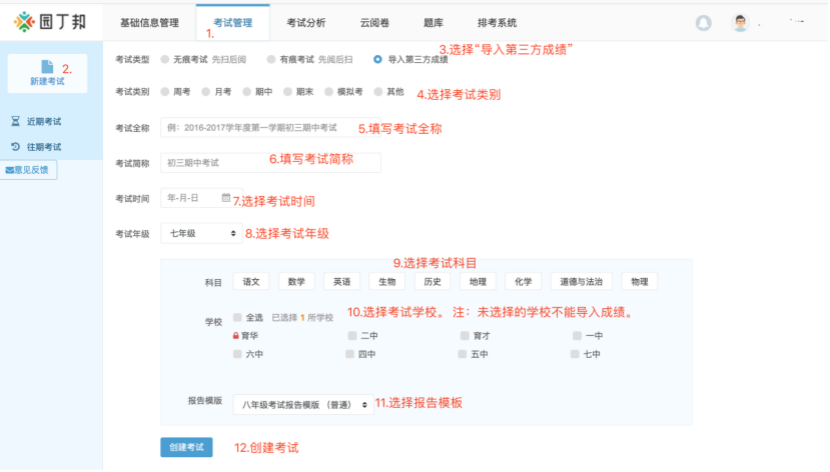Click the 意见反馈 envelope button
Viewport: 830px width, 472px height.
[31, 170]
